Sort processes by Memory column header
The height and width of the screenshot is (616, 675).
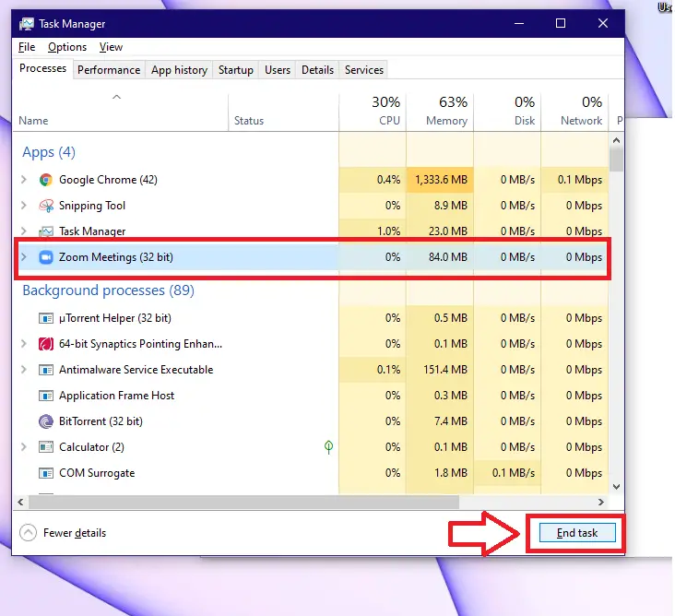pyautogui.click(x=440, y=111)
